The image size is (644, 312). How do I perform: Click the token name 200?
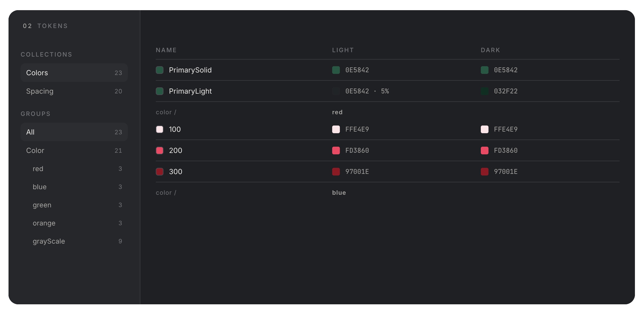click(176, 151)
